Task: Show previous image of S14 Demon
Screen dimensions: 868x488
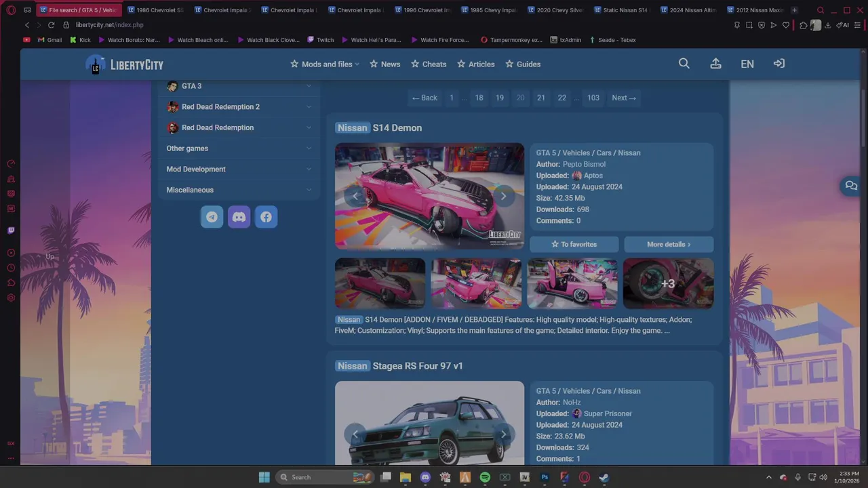Action: 355,197
